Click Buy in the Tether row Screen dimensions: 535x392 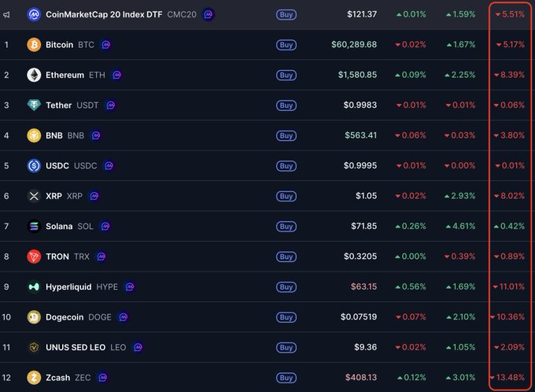286,105
